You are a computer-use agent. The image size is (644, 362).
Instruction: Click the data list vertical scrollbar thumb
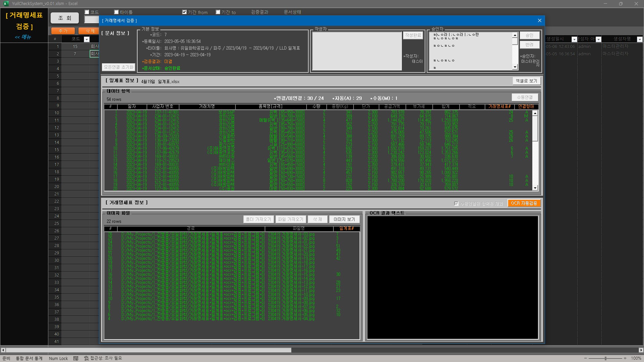pyautogui.click(x=535, y=128)
